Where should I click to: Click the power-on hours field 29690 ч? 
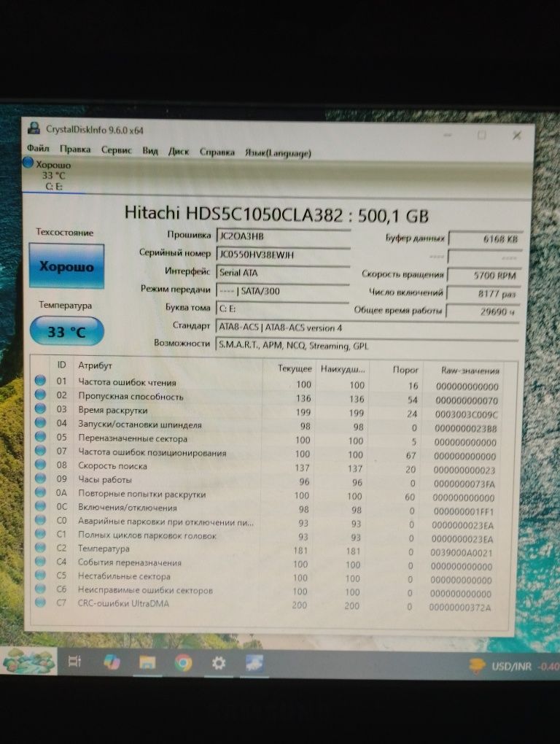[x=483, y=311]
